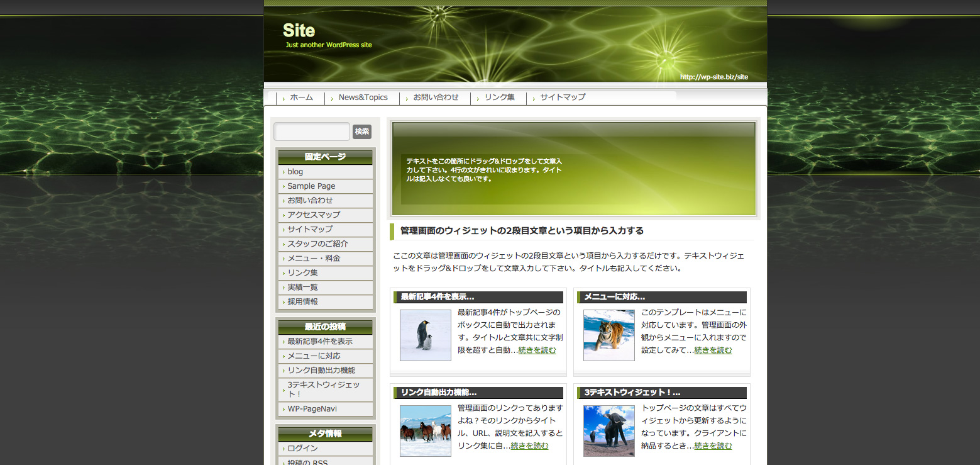Open お問い合わせ in 固定ページ list
The image size is (980, 465).
(x=326, y=201)
